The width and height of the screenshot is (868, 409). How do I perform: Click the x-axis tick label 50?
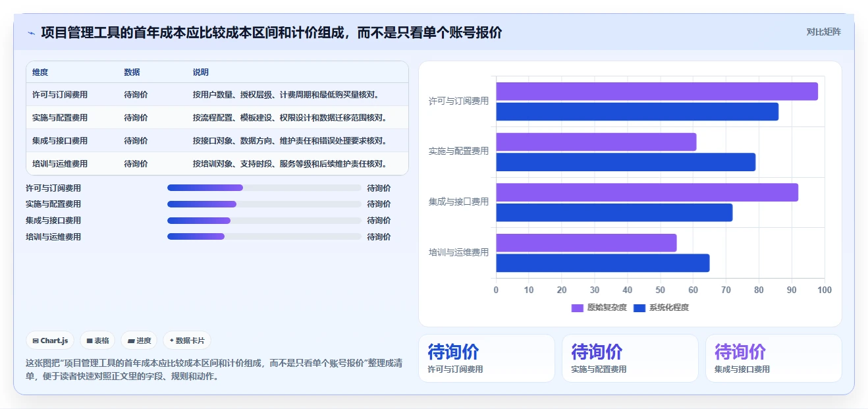coord(660,290)
